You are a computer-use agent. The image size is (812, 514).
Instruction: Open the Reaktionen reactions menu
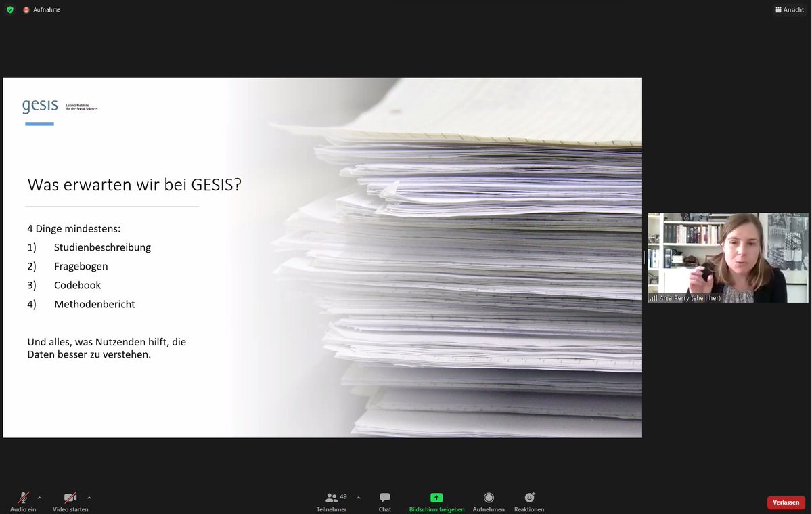[x=529, y=502]
